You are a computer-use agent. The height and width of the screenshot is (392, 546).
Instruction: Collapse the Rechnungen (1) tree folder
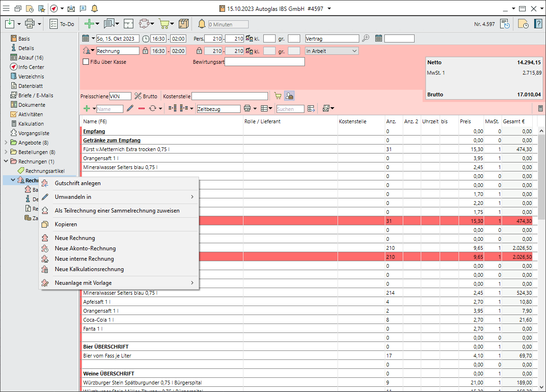click(x=6, y=162)
